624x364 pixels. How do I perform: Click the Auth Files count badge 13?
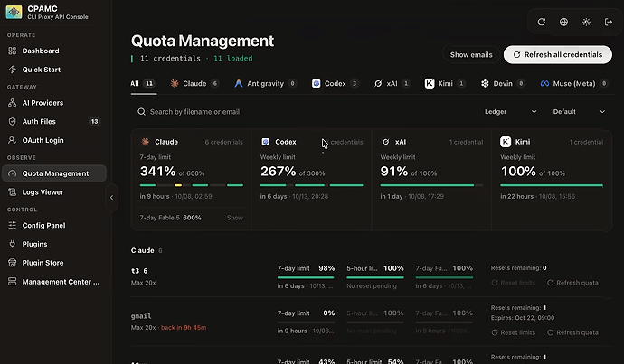click(x=94, y=122)
